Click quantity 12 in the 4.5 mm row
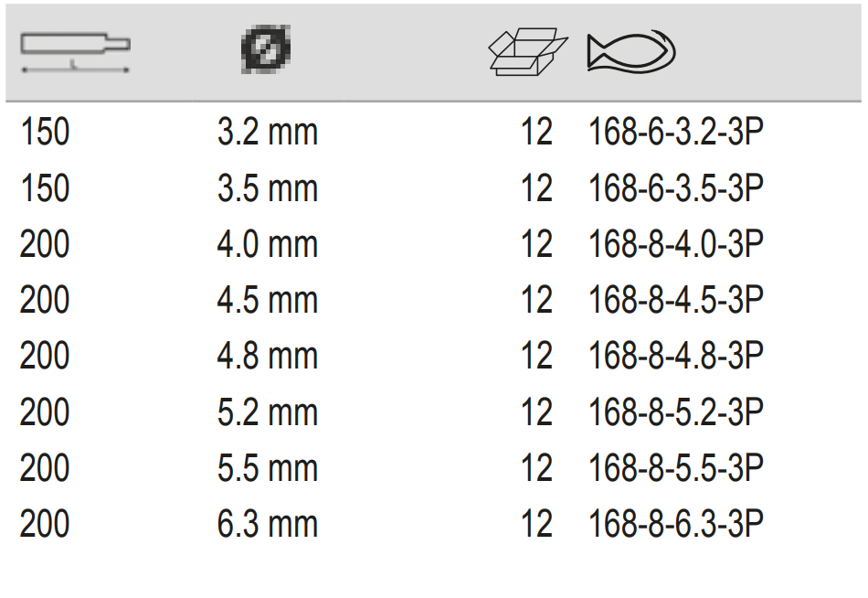This screenshot has width=868, height=598. click(x=536, y=301)
